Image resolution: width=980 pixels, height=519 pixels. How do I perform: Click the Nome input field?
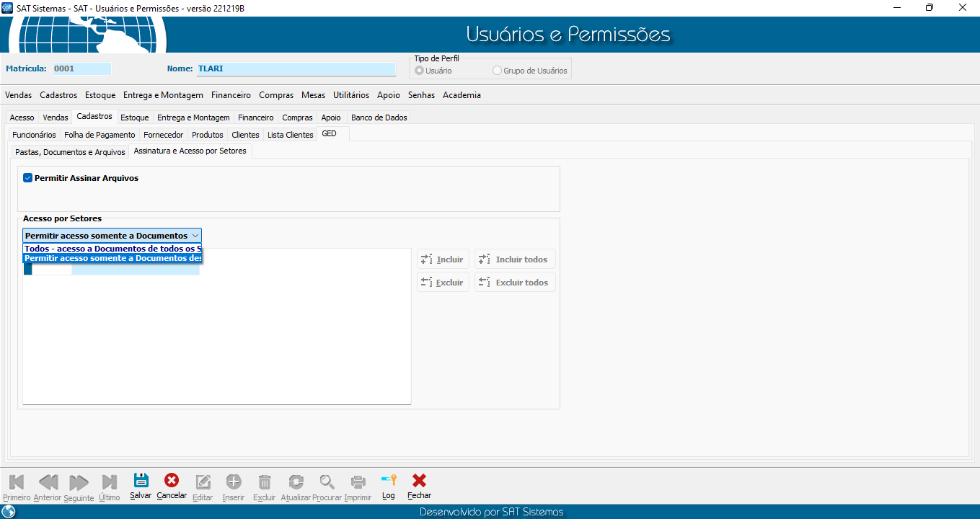click(x=296, y=69)
